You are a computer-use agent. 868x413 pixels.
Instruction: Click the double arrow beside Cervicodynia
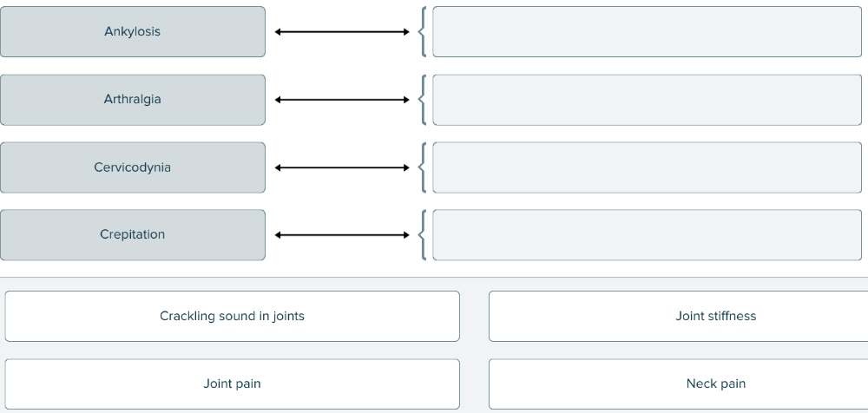tap(342, 167)
